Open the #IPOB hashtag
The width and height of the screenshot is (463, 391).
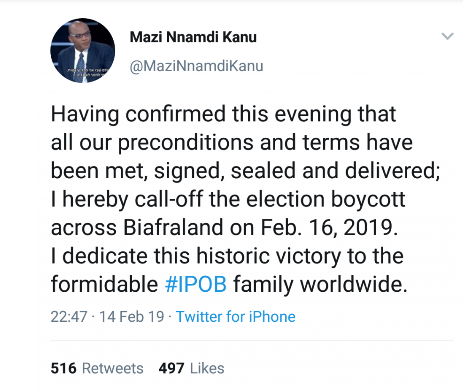pyautogui.click(x=196, y=284)
